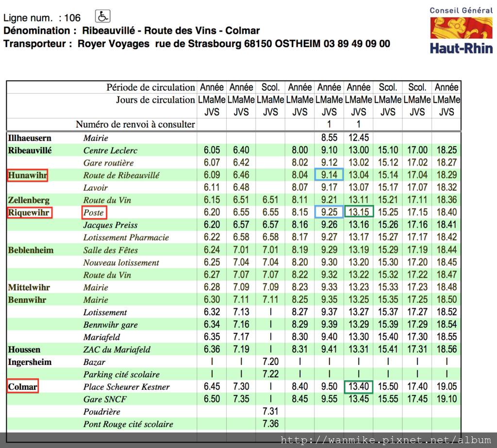Click the Ribeauvillé town name

[30, 150]
